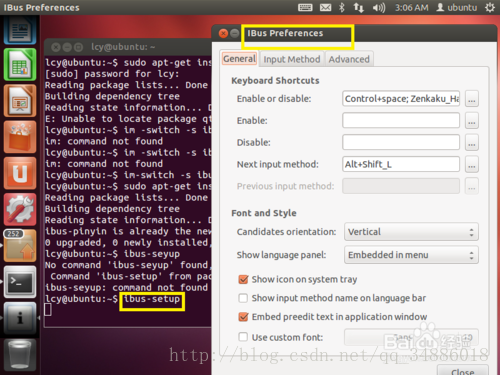The width and height of the screenshot is (500, 375).
Task: Open shortcut editor button for Disable row
Action: (x=472, y=142)
